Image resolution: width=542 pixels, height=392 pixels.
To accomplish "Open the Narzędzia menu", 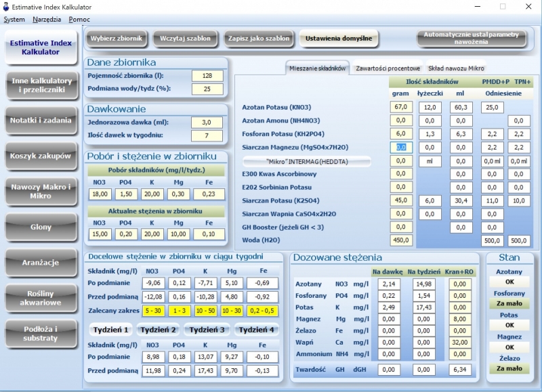I will coord(47,20).
